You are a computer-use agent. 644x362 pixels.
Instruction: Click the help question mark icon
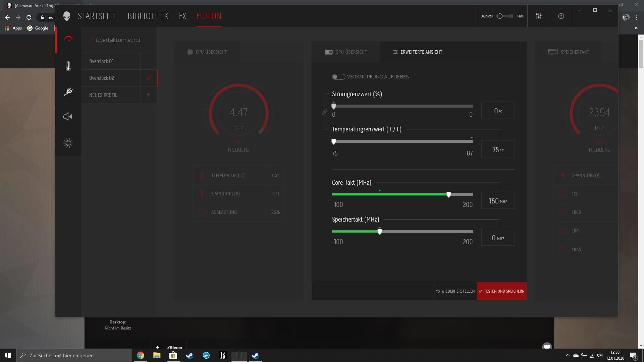tap(561, 16)
